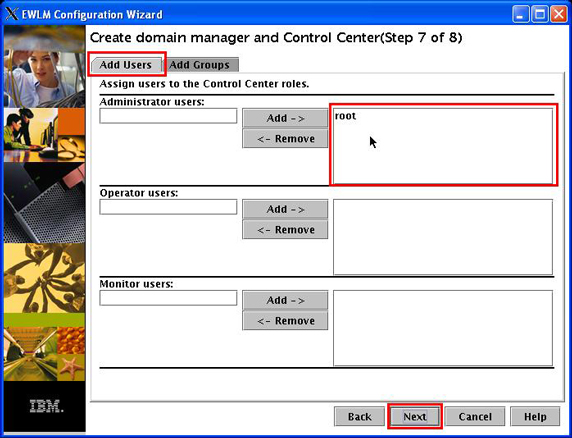
Task: Focus the Monitor users input field
Action: pos(168,298)
